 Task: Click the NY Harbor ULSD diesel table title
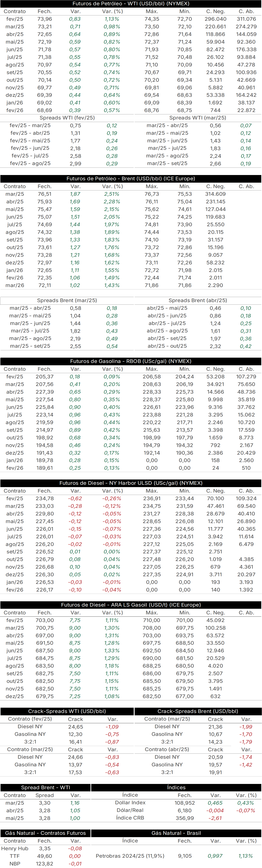pos(131,483)
